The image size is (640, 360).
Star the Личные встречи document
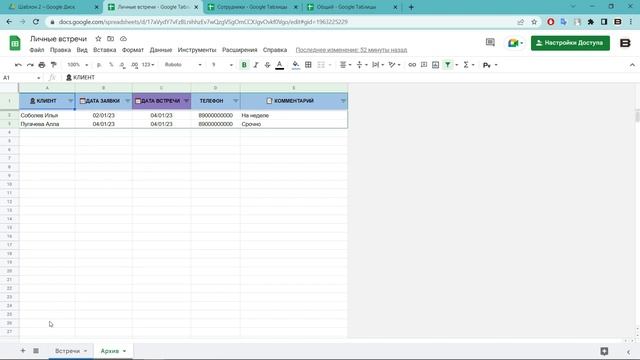(98, 39)
